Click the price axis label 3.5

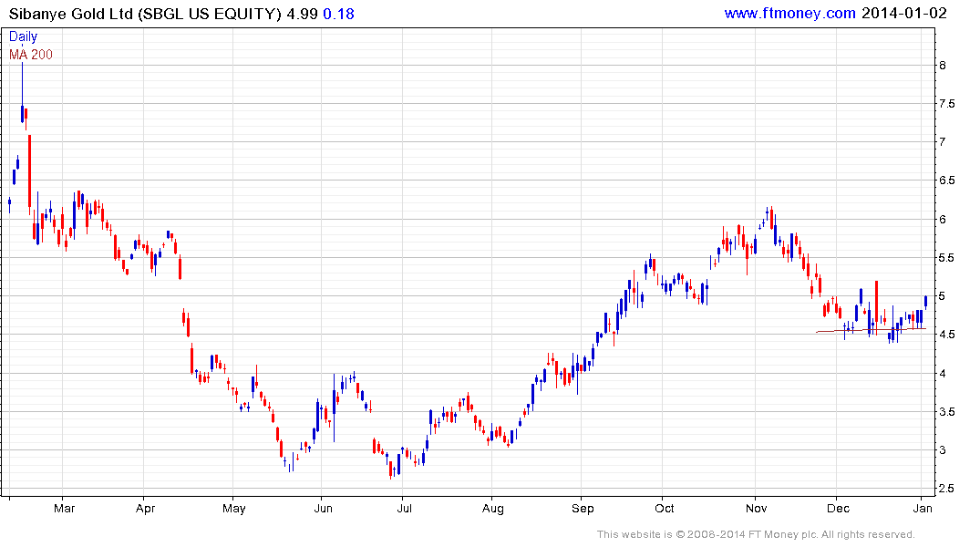pyautogui.click(x=947, y=412)
